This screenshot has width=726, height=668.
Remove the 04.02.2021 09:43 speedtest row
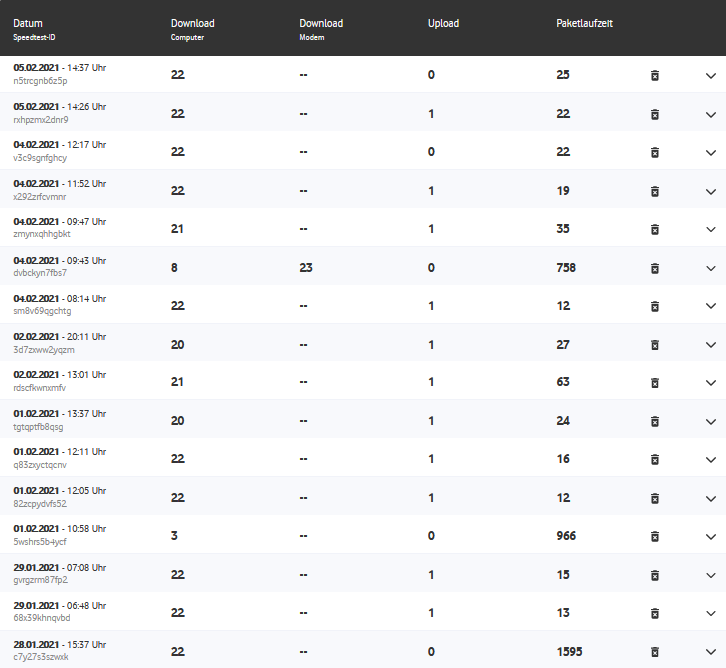655,268
